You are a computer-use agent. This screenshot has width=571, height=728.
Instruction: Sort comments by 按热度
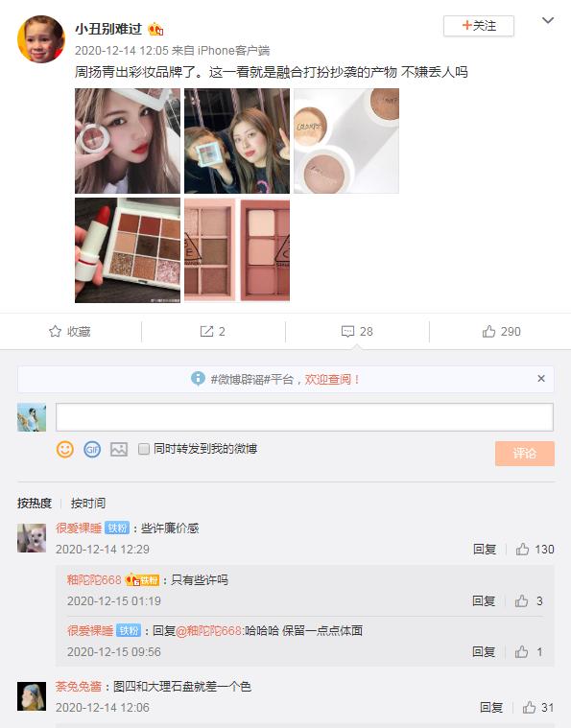[x=35, y=503]
